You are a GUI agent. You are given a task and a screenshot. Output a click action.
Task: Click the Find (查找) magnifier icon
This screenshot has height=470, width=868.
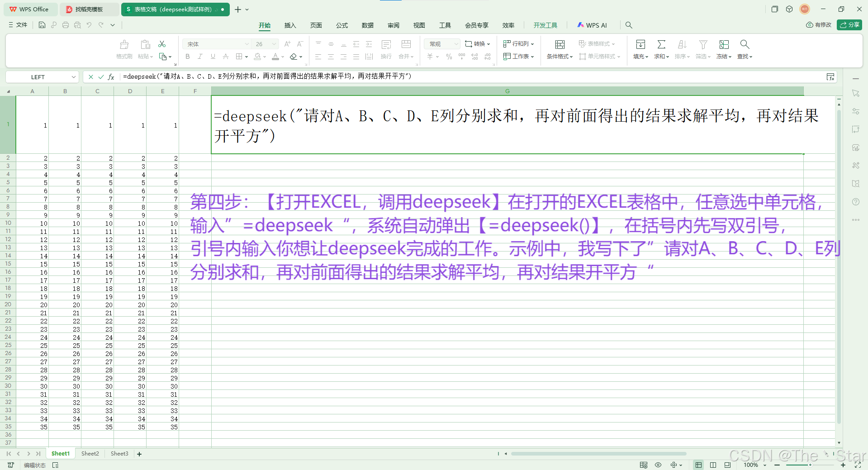pyautogui.click(x=745, y=44)
